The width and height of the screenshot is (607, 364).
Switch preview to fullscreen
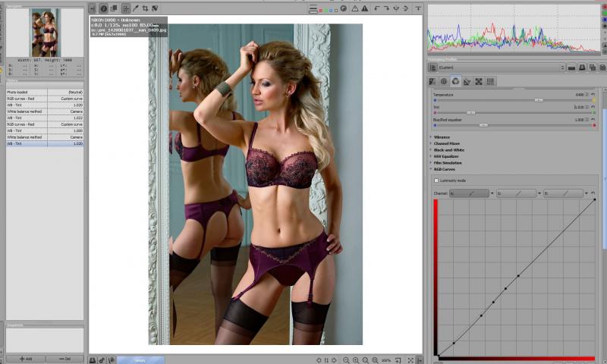tap(410, 360)
